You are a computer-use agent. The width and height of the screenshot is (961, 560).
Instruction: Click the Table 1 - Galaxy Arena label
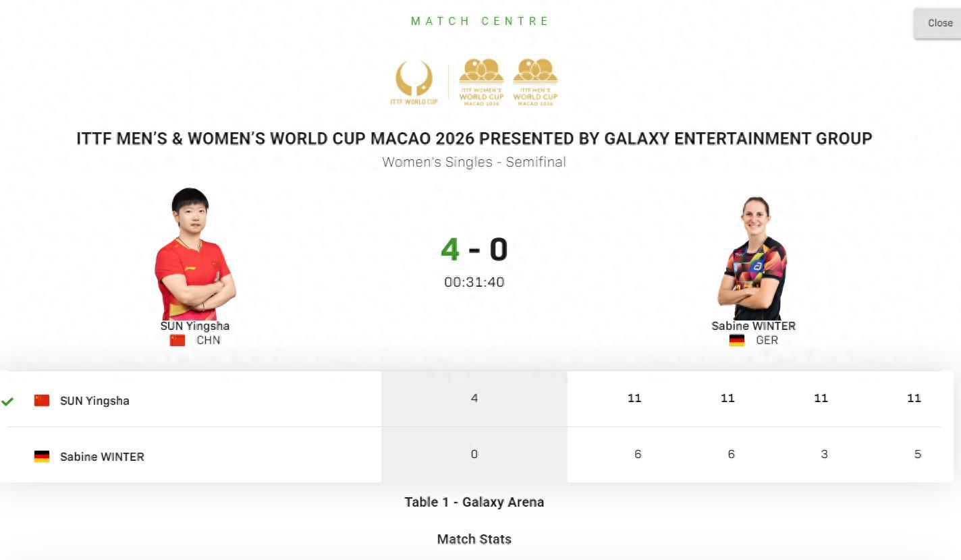click(474, 502)
